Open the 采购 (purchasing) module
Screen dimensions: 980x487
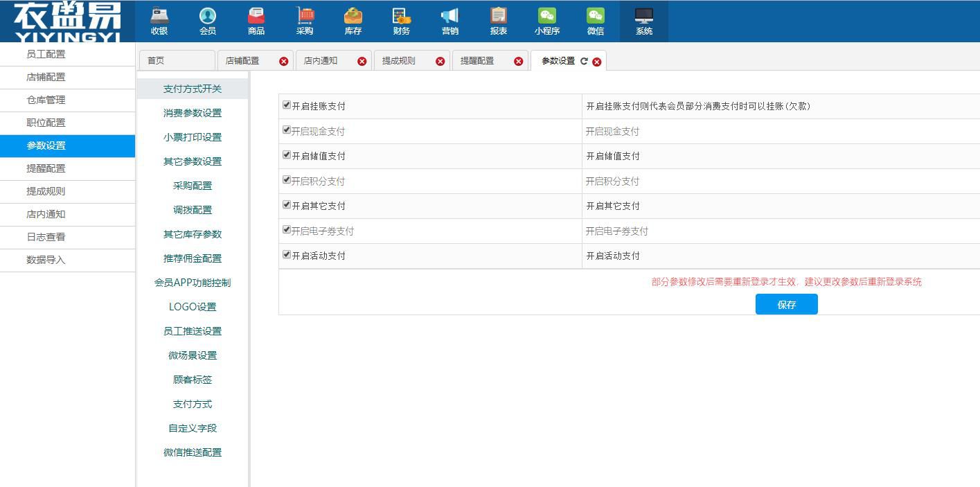point(304,21)
